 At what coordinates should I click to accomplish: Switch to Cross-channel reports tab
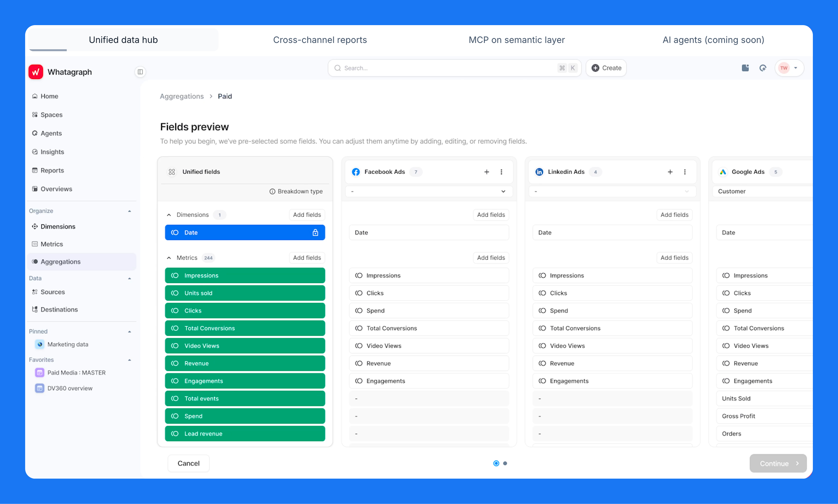[x=320, y=40]
